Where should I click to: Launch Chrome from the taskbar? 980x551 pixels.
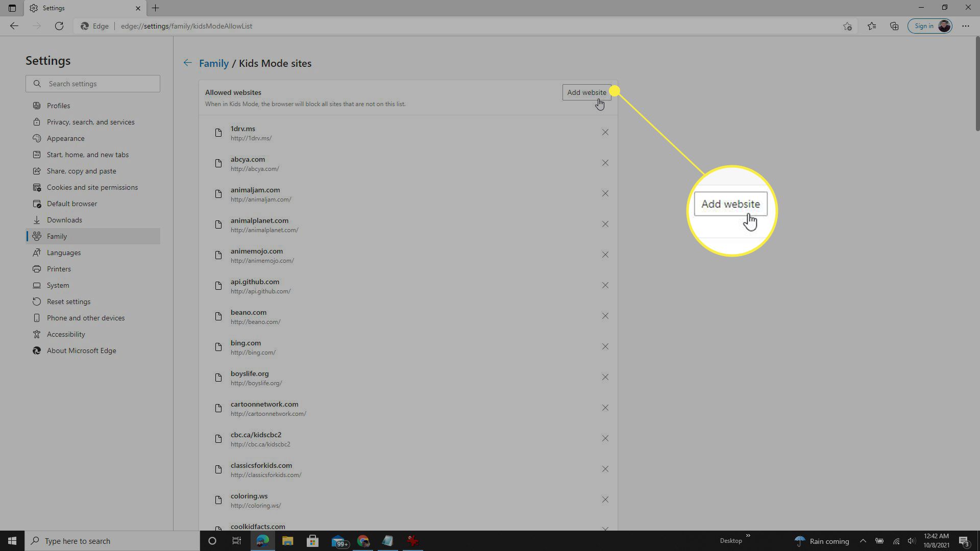pyautogui.click(x=363, y=541)
